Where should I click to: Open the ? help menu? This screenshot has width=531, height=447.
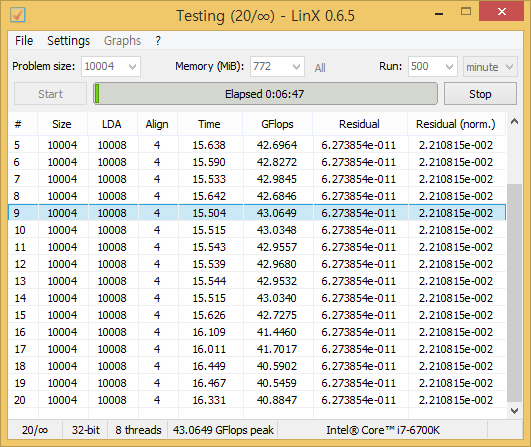coord(158,41)
